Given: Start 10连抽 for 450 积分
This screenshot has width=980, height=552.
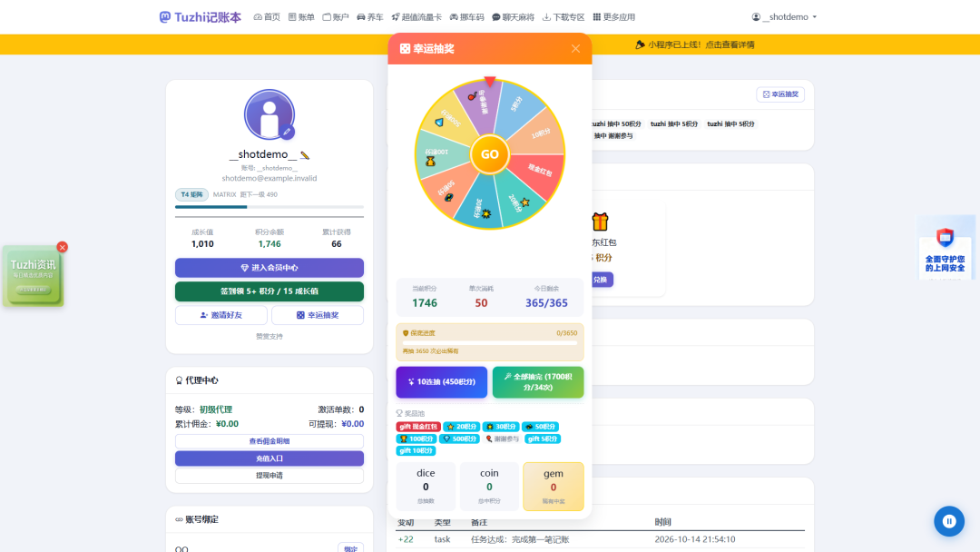Looking at the screenshot, I should coord(441,382).
